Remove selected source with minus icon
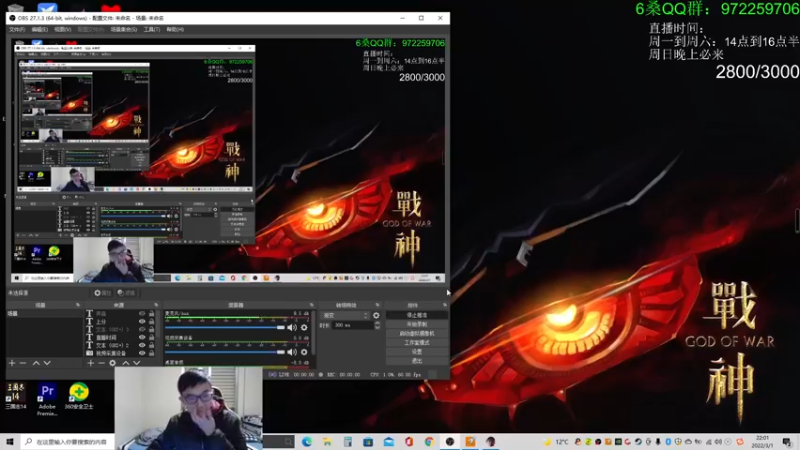 point(101,363)
